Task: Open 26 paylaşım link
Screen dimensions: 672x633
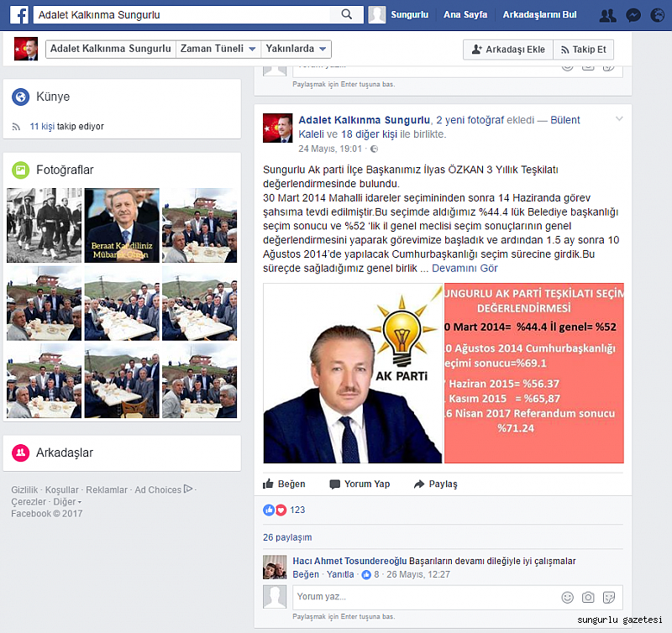Action: [287, 537]
